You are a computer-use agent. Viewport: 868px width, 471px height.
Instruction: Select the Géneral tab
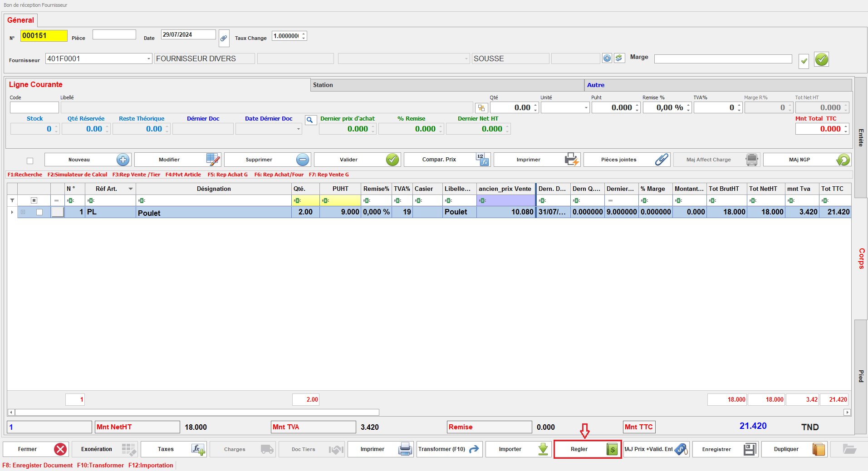coord(21,20)
